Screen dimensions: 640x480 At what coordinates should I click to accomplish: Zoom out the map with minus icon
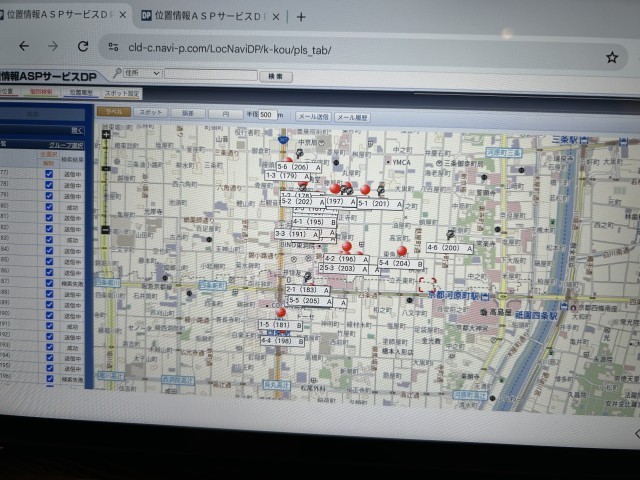pyautogui.click(x=106, y=230)
